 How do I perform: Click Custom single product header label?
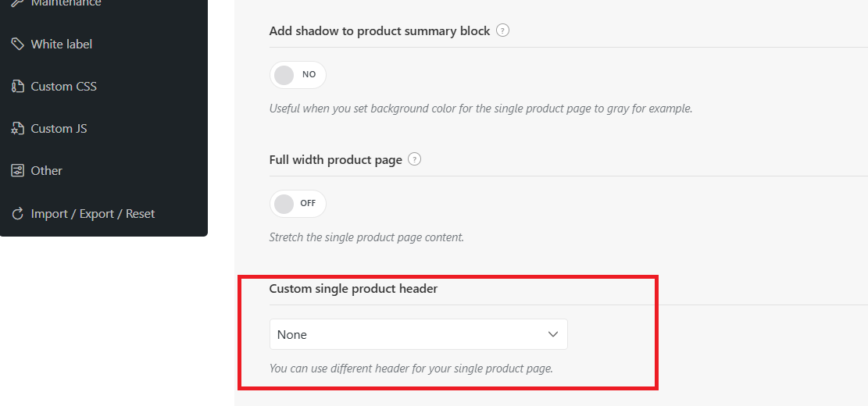click(353, 289)
